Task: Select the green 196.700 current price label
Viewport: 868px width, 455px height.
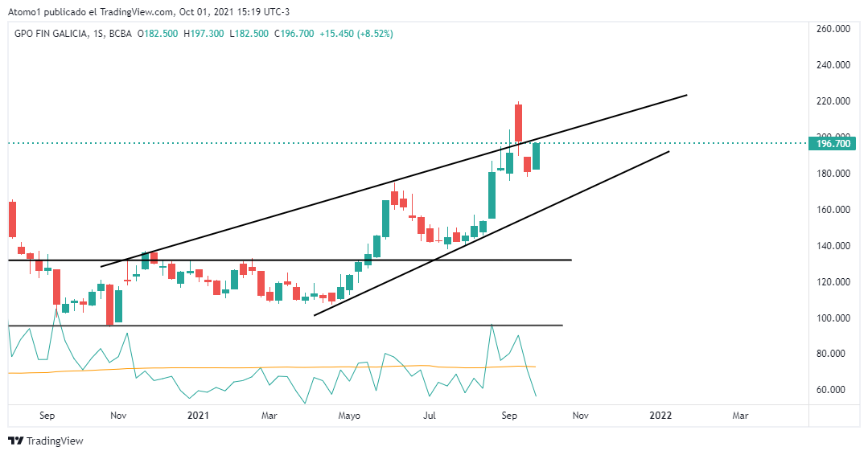Action: (x=833, y=144)
